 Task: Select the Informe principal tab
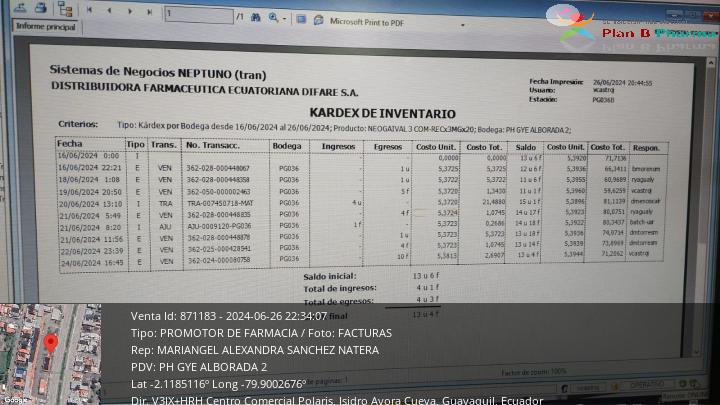coord(45,27)
